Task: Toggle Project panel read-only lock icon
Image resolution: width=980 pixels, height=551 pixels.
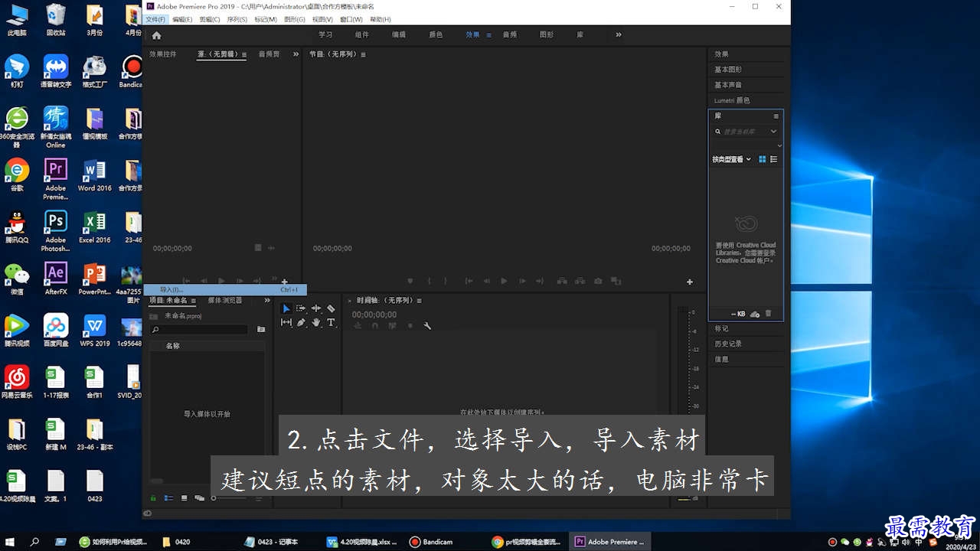Action: (x=153, y=498)
